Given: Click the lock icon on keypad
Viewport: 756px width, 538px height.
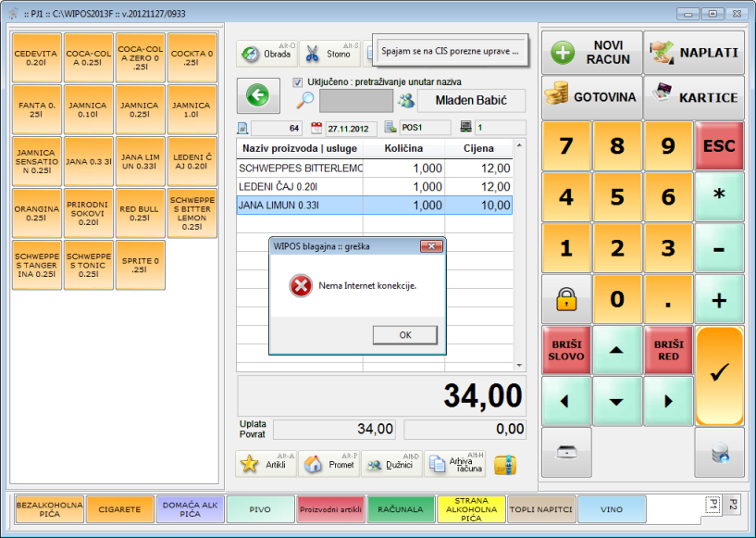Looking at the screenshot, I should [x=565, y=298].
